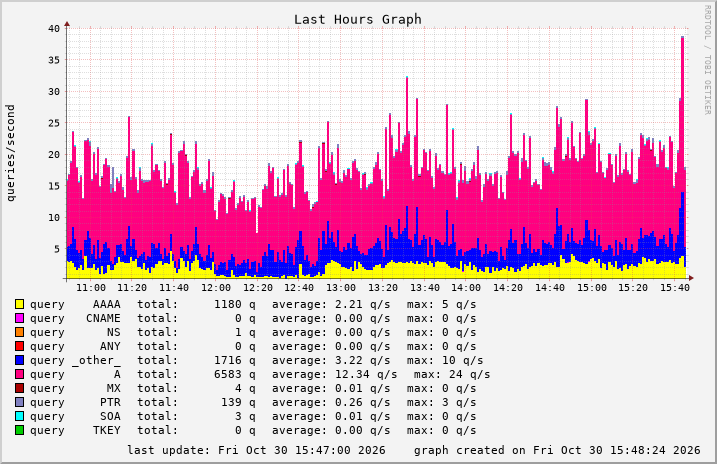The image size is (717, 464).
Task: Click the _other_ 'max: 10 q/s' value
Action: pos(445,361)
